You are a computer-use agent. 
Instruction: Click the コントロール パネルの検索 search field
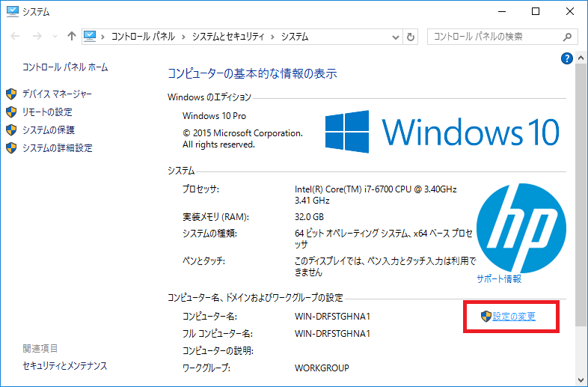coord(494,36)
